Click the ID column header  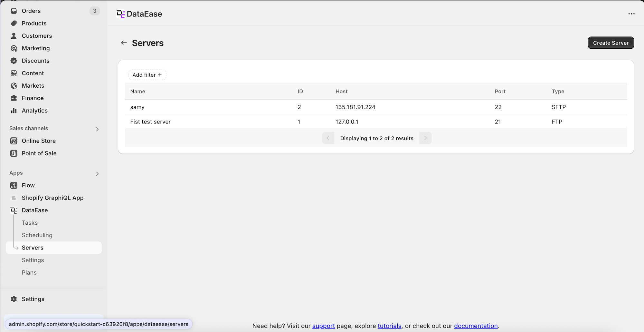(300, 92)
